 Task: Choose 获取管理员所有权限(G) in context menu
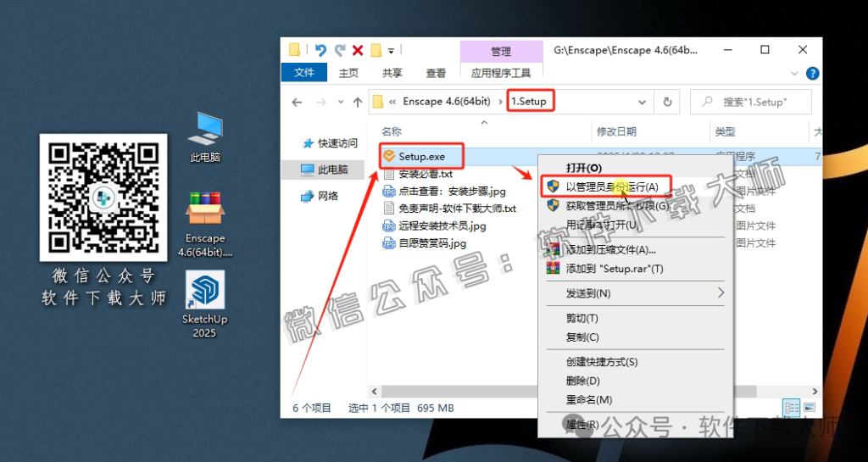tap(636, 206)
